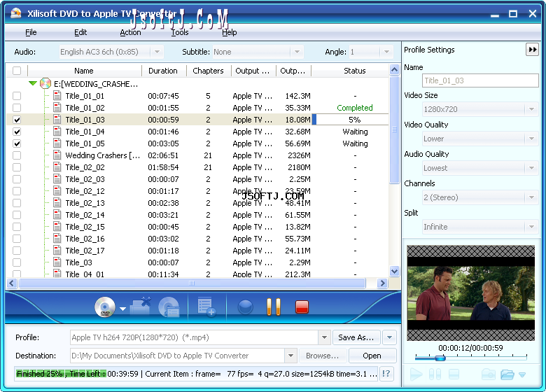The width and height of the screenshot is (546, 392).
Task: Click file icon of Title_02_15
Action: point(57,227)
